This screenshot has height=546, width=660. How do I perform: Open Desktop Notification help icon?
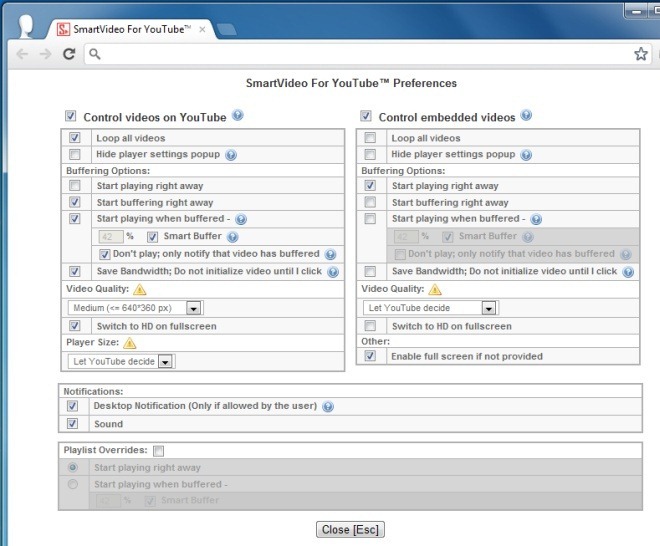(328, 407)
